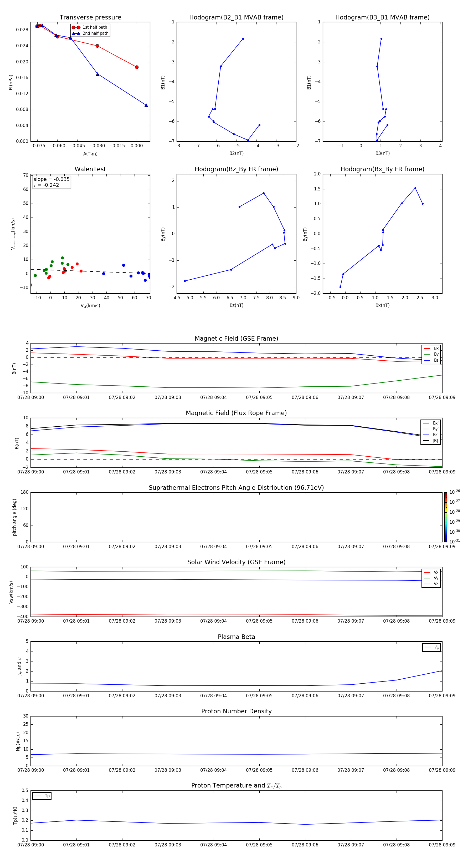Select the 'Proton Temperature and Te/Tp' title
This screenshot has height=868, width=473.
click(x=236, y=785)
